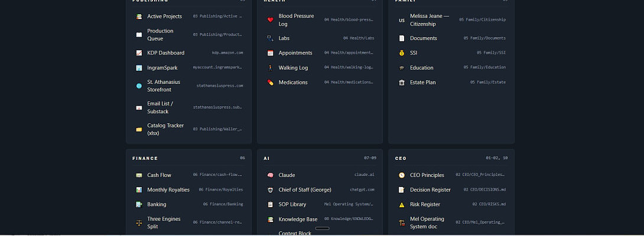The width and height of the screenshot is (644, 236).
Task: Open the Decision Register item
Action: 452,189
